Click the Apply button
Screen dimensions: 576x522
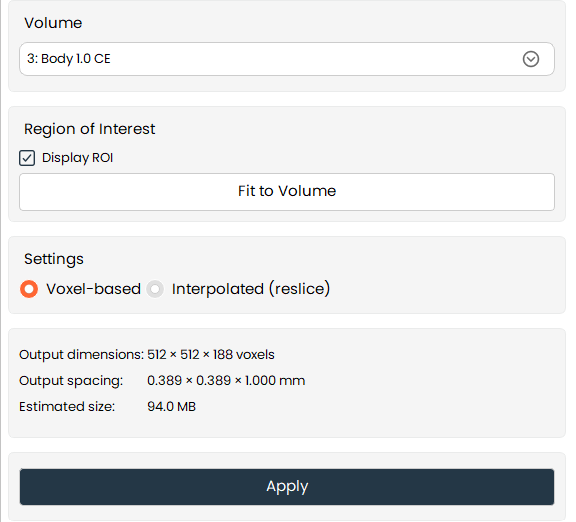click(x=287, y=486)
